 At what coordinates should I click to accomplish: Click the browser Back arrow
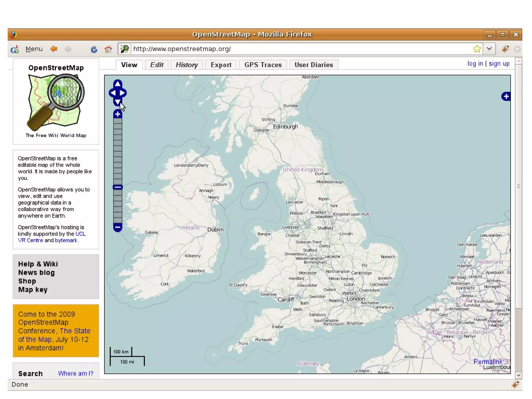tap(54, 49)
